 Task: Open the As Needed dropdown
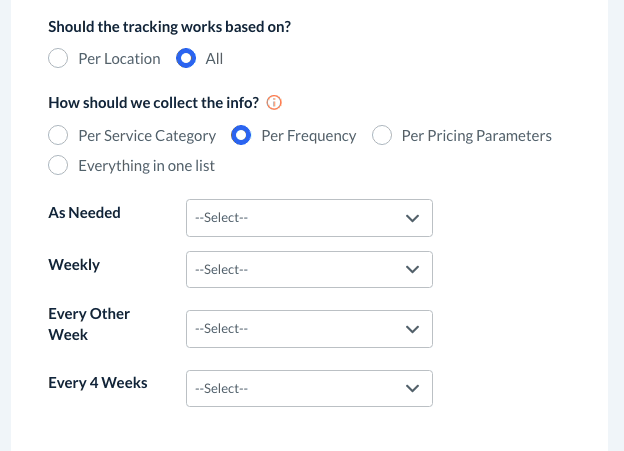pos(309,217)
